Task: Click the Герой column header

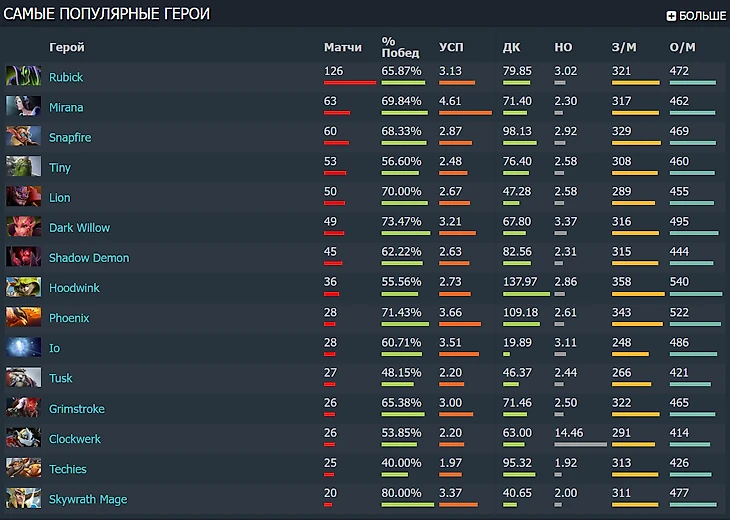Action: pos(67,47)
